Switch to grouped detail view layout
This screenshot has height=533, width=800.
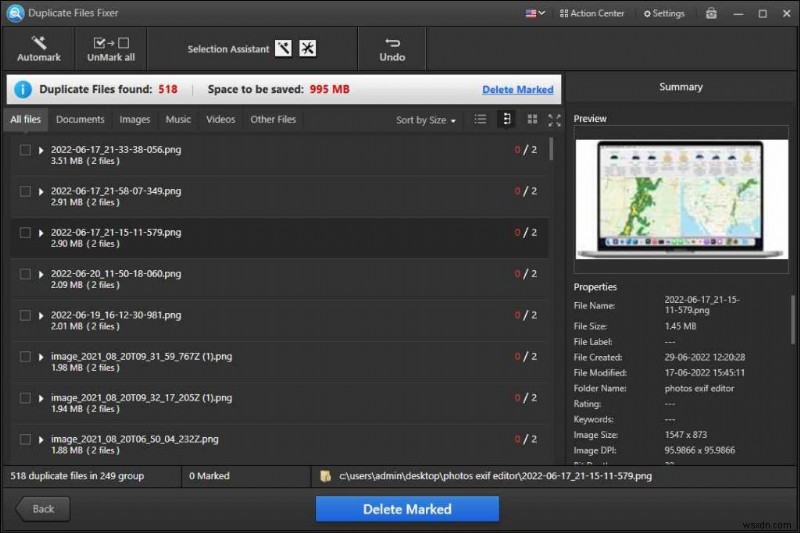click(506, 119)
